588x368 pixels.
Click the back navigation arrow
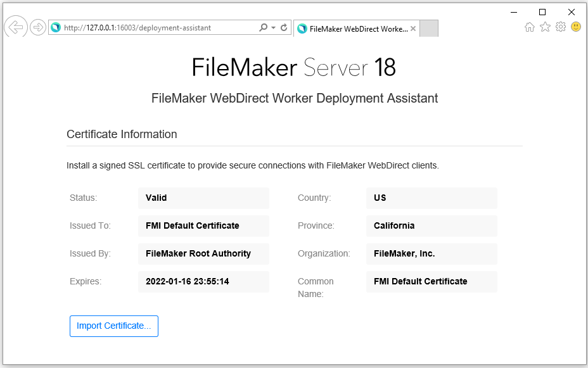pos(15,27)
